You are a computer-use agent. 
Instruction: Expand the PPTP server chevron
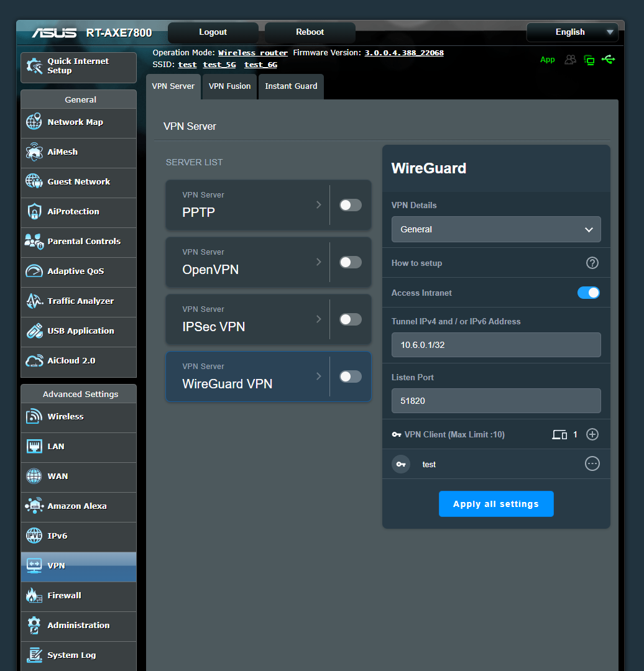pyautogui.click(x=318, y=204)
